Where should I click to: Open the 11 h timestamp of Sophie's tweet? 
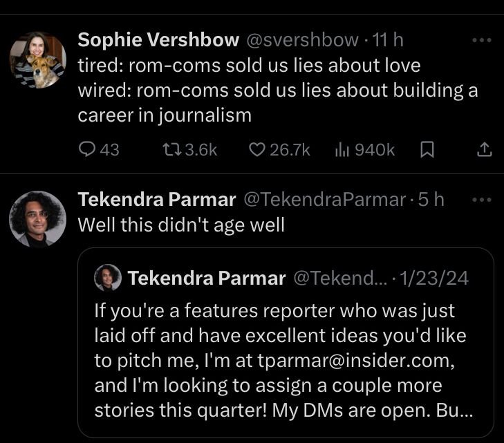(x=388, y=40)
